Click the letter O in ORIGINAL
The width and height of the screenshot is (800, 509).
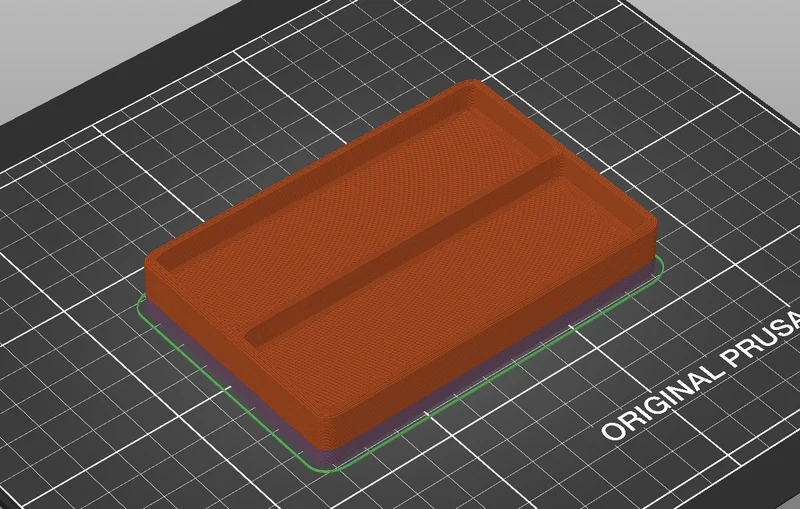614,429
